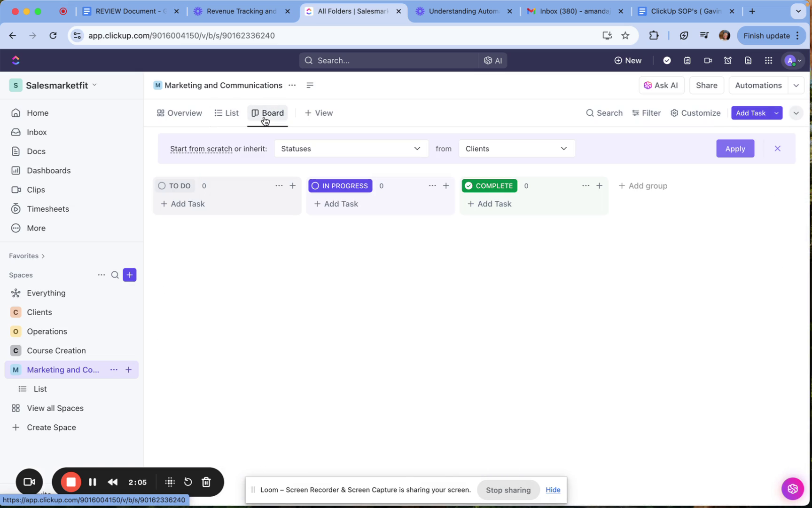Select the Board view tab
Viewport: 812px width, 508px height.
point(268,113)
